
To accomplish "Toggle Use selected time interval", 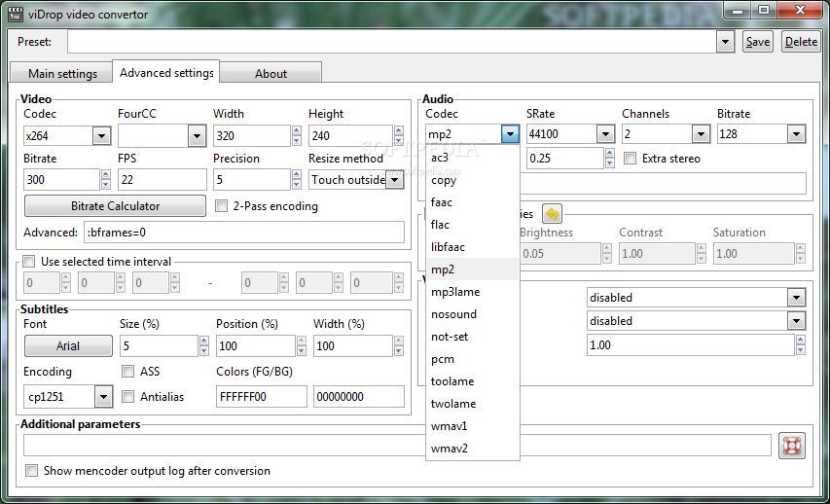I will tap(29, 262).
